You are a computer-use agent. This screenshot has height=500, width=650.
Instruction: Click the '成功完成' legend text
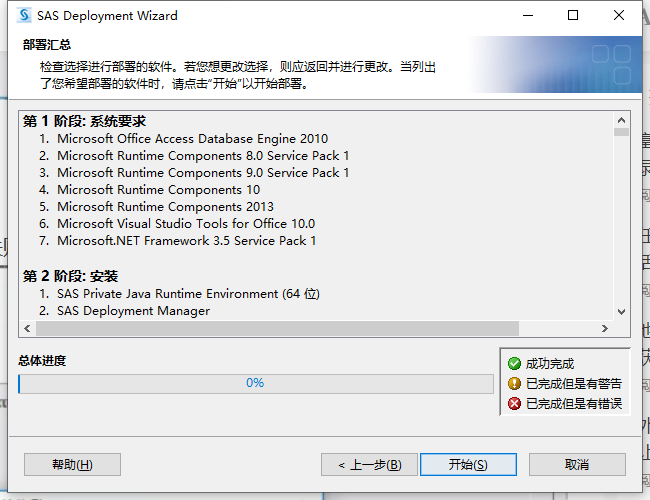click(x=550, y=364)
